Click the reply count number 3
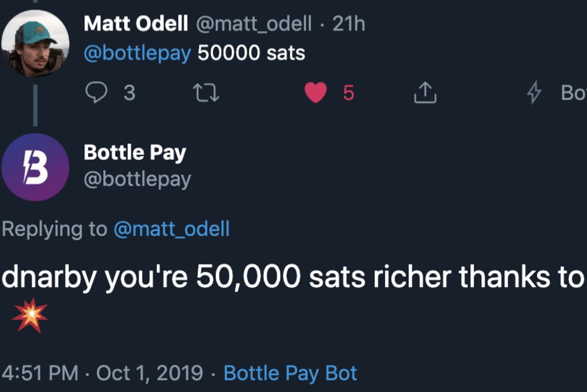The width and height of the screenshot is (587, 392). pos(129,93)
